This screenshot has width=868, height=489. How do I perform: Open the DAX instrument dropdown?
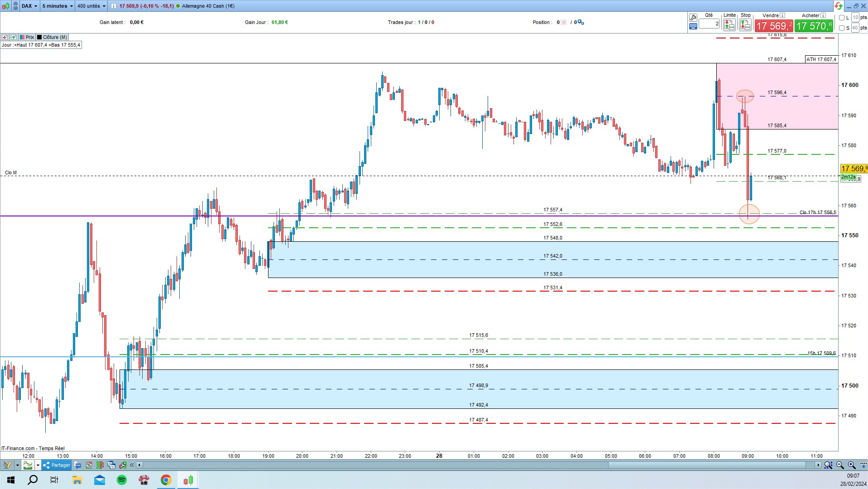coord(29,6)
